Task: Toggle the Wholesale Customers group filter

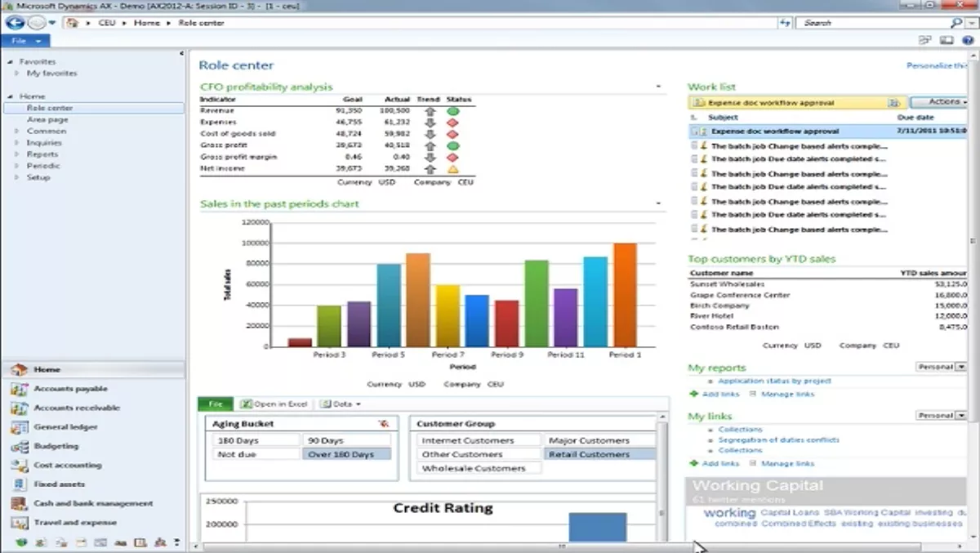Action: pos(479,468)
